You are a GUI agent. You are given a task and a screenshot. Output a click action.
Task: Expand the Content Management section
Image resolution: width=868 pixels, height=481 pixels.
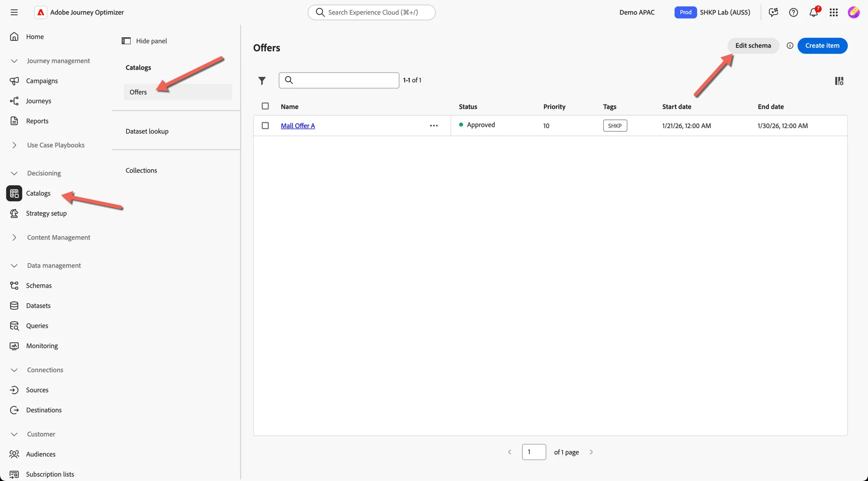[14, 237]
